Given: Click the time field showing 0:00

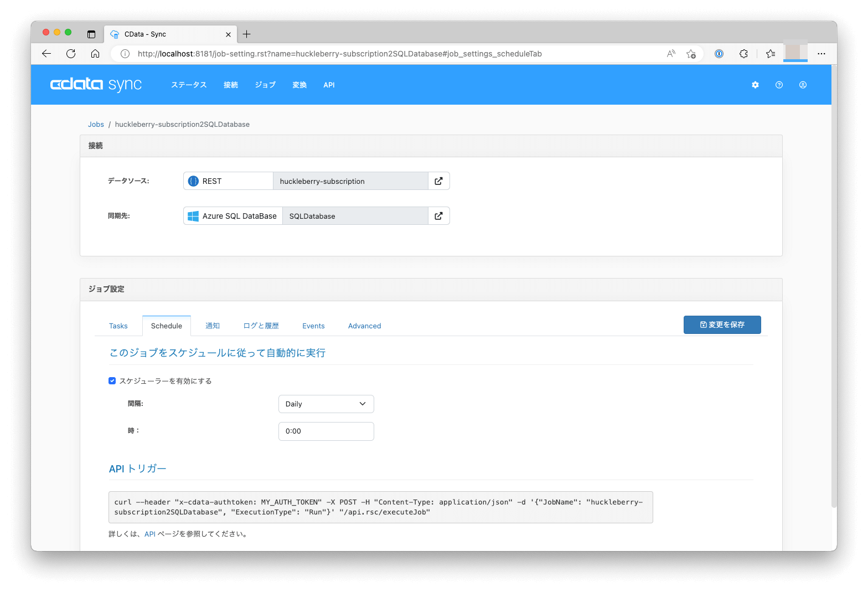Looking at the screenshot, I should pyautogui.click(x=326, y=431).
